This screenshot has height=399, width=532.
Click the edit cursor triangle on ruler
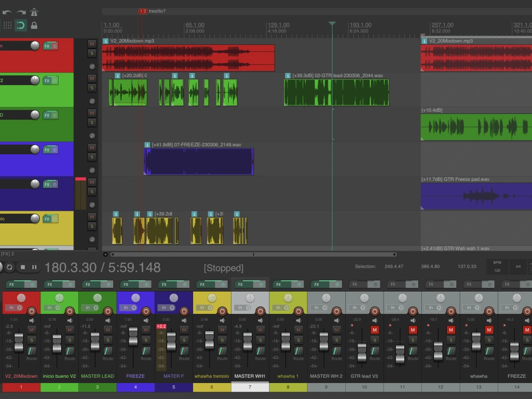(x=332, y=23)
